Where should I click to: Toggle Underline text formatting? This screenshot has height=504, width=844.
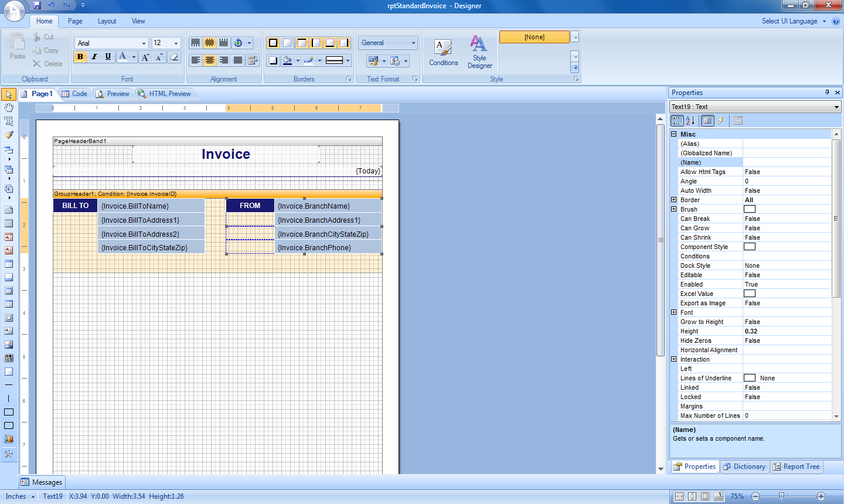(x=108, y=57)
